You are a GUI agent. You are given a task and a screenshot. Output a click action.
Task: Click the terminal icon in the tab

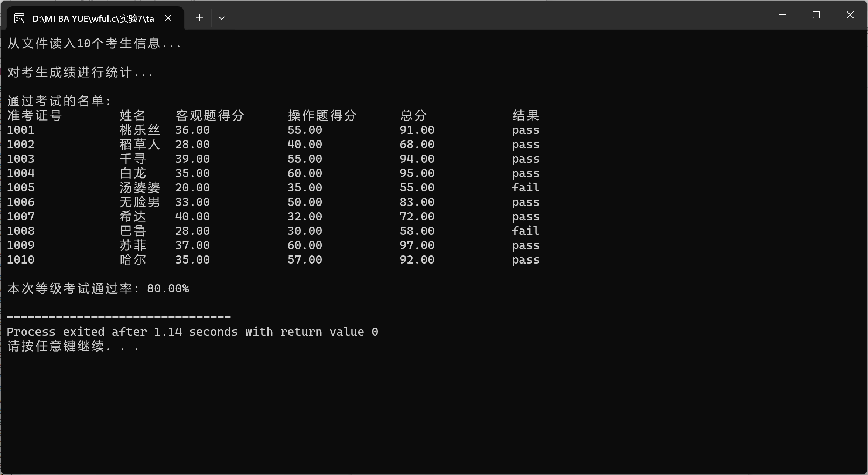tap(19, 18)
